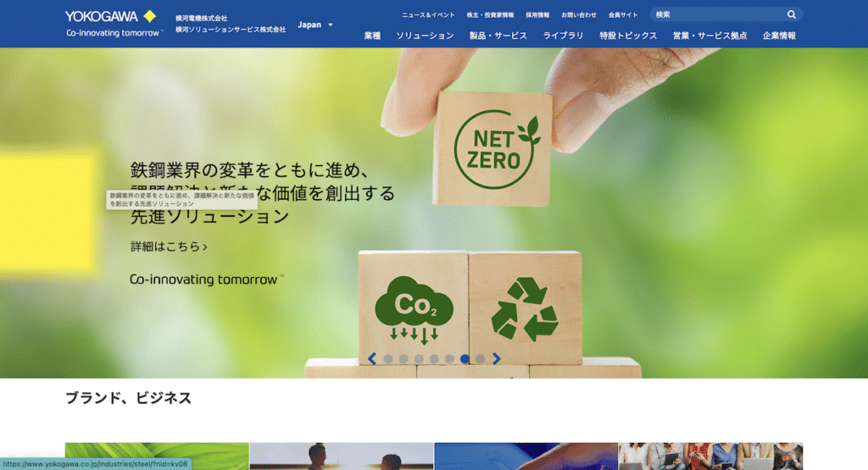The image size is (868, 470).
Task: Open the green leaf brand thumbnail
Action: (157, 456)
